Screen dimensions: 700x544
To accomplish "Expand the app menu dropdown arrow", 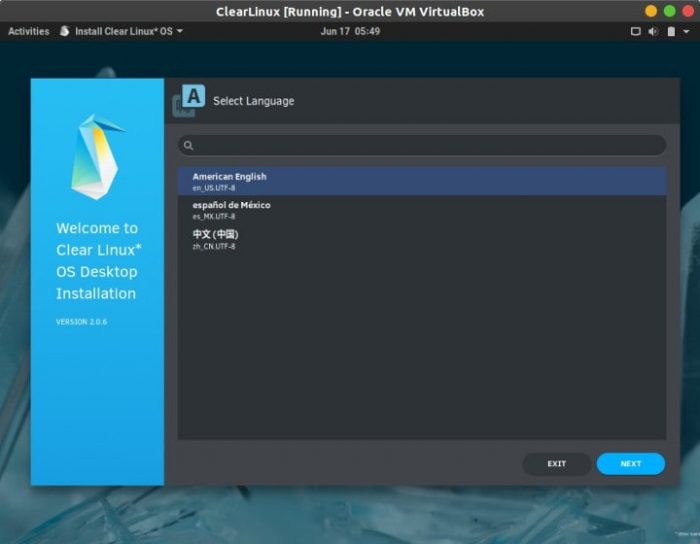I will click(179, 31).
